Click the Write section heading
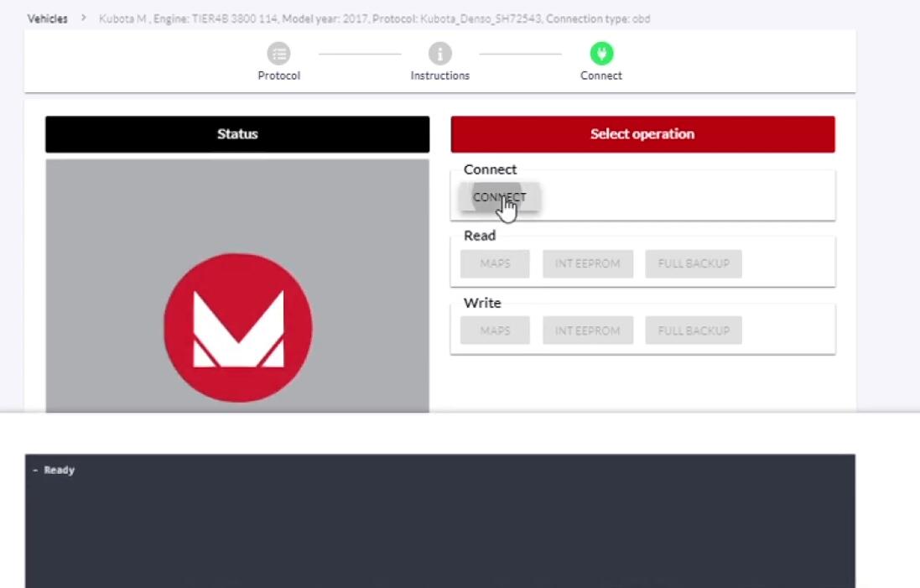Image resolution: width=920 pixels, height=588 pixels. pos(482,303)
